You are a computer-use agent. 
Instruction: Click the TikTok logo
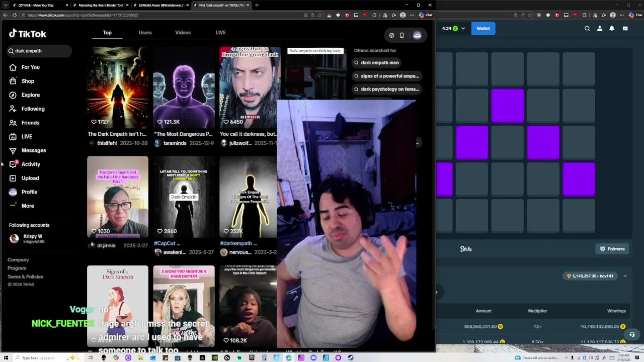pyautogui.click(x=28, y=34)
